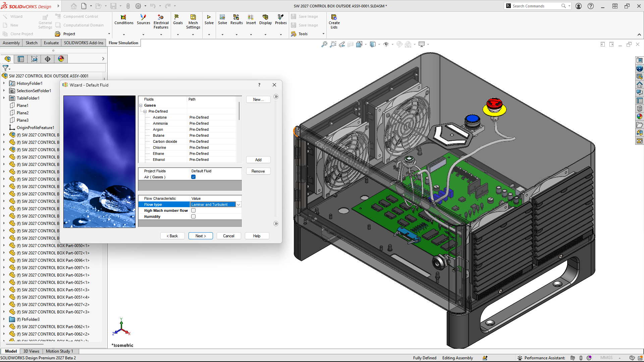Open the Search Commands dropdown arrow
644x362 pixels.
(x=569, y=6)
